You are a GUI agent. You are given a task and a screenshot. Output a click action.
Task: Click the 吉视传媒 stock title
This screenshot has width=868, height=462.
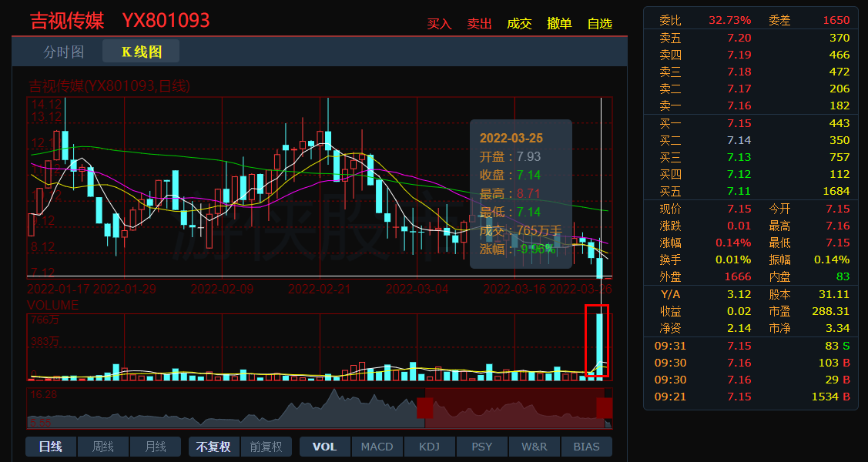point(67,21)
